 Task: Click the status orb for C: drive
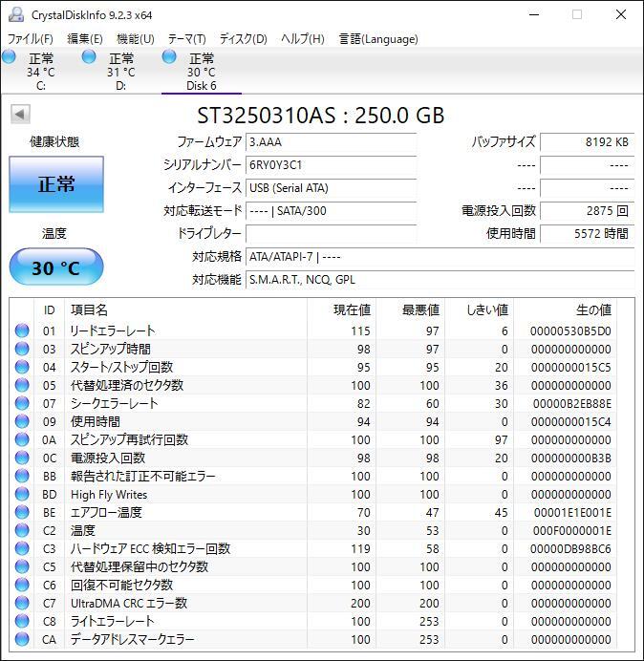tap(10, 57)
